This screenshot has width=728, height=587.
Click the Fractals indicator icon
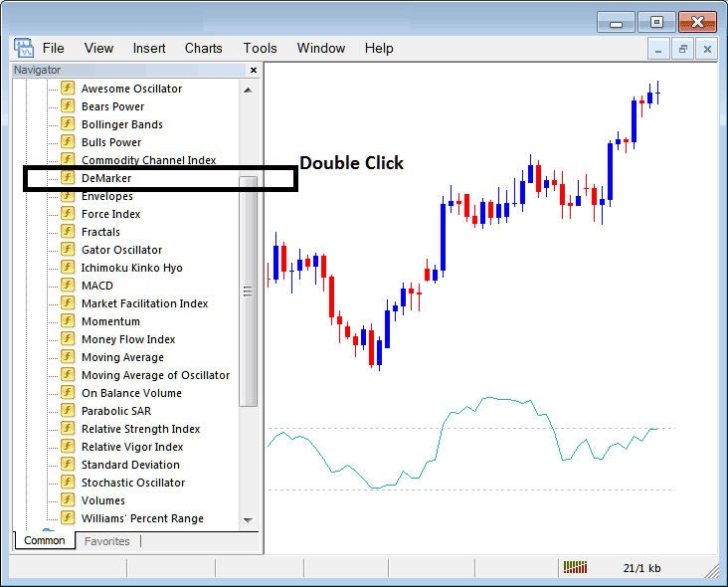[68, 231]
